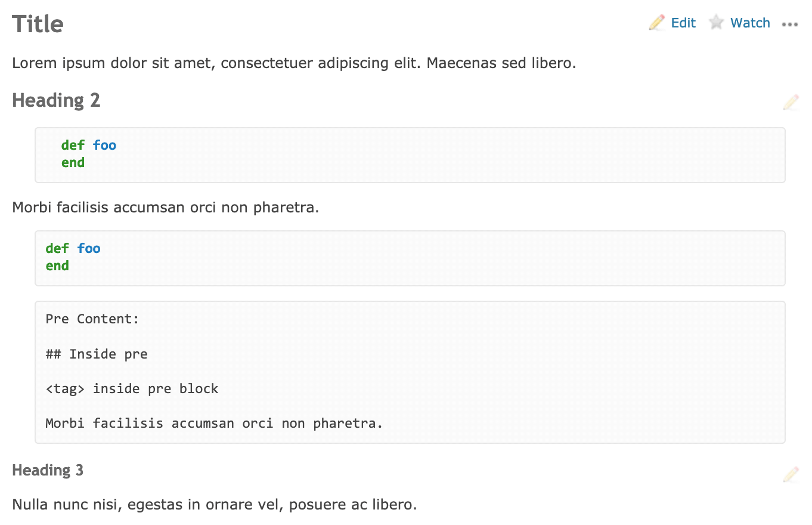The width and height of the screenshot is (812, 525).
Task: Click the Heading 2 text
Action: (56, 100)
